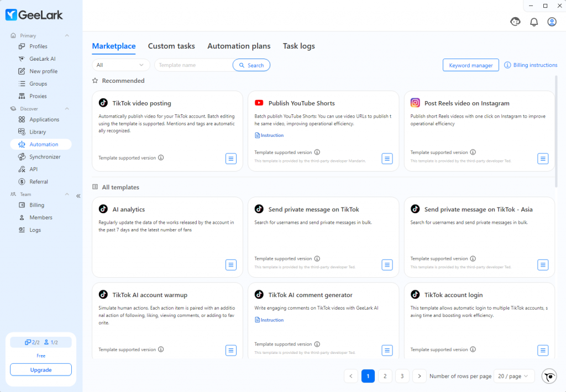Open Instruction link on TikTok AI comment generator
The height and width of the screenshot is (392, 566).
[x=269, y=320]
